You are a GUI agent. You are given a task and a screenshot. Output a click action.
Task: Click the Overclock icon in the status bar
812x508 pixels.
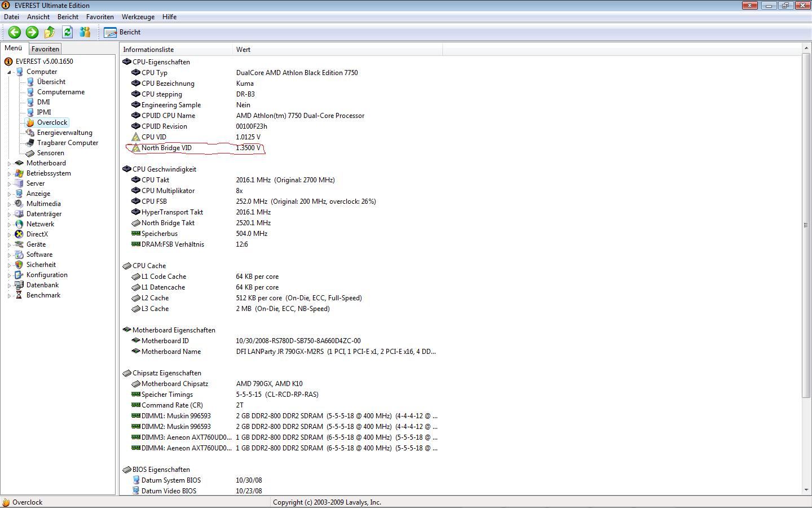6,502
